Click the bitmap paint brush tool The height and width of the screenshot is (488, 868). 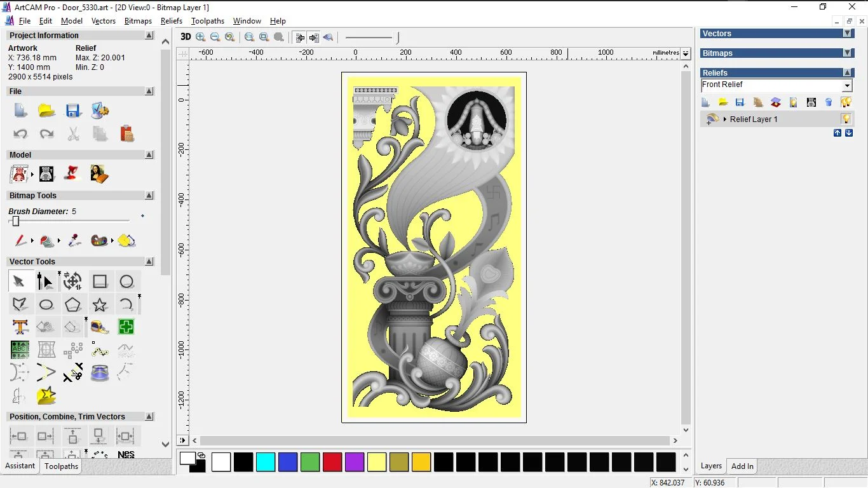[20, 241]
